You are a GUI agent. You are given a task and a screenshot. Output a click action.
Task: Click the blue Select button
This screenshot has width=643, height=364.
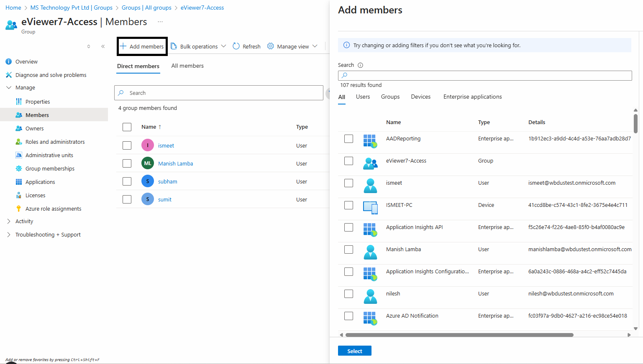tap(354, 351)
